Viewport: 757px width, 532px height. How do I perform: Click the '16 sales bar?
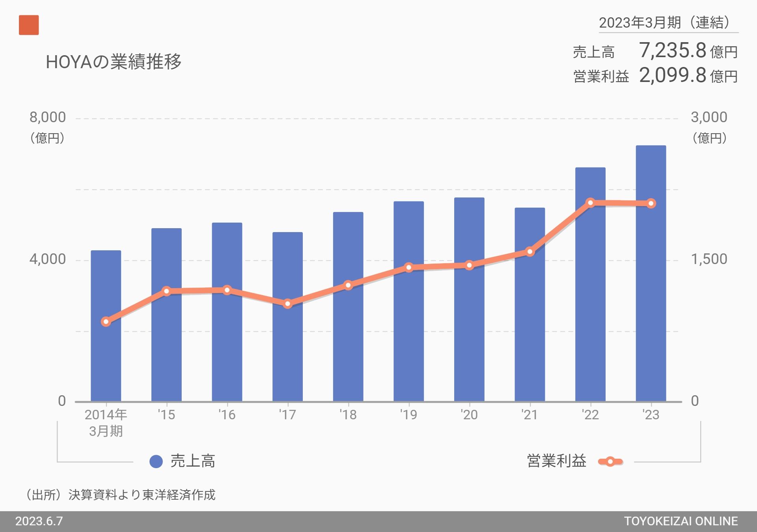tap(227, 312)
